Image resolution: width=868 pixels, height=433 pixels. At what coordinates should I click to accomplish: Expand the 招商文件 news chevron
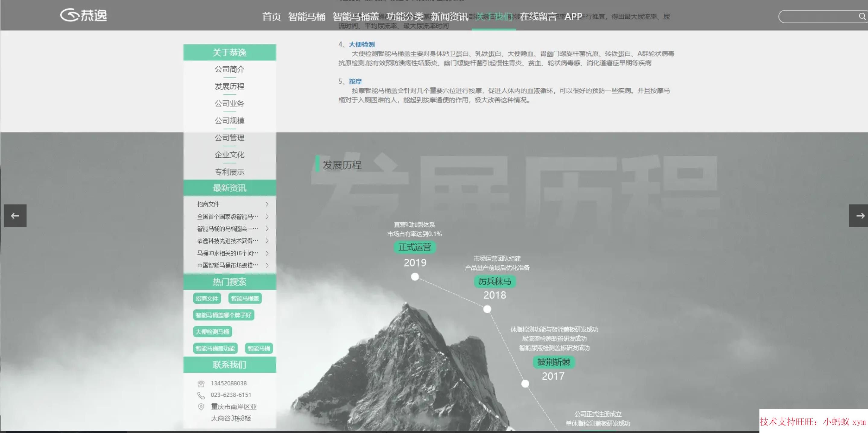tap(267, 204)
